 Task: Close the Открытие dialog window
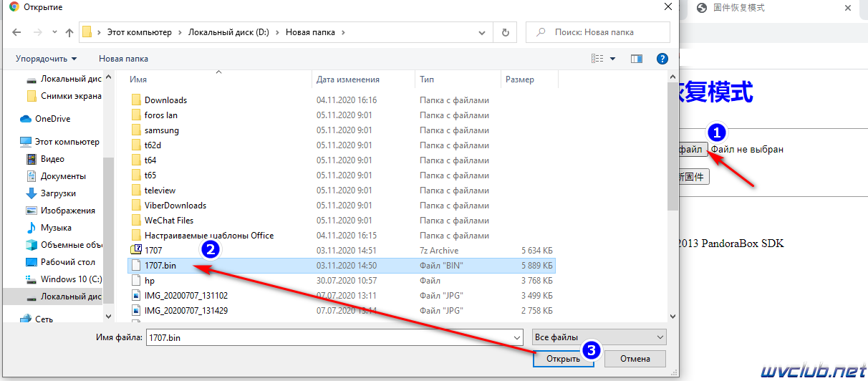[667, 7]
